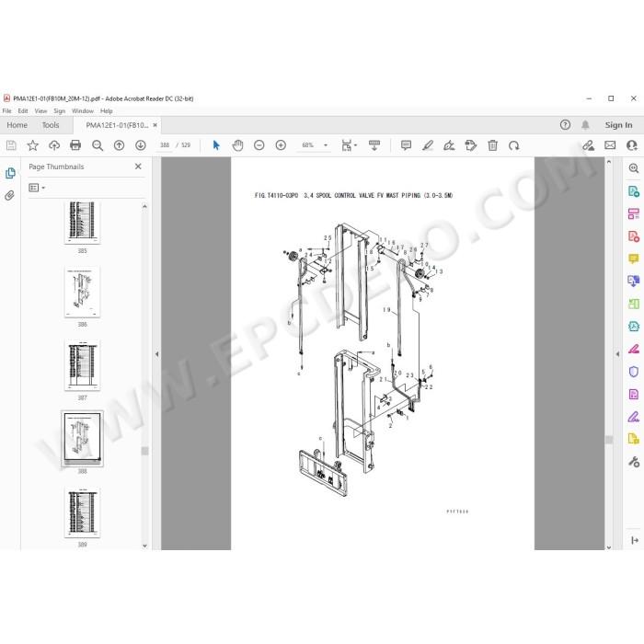Open page 389 thumbnail
644x644 pixels.
tap(82, 512)
